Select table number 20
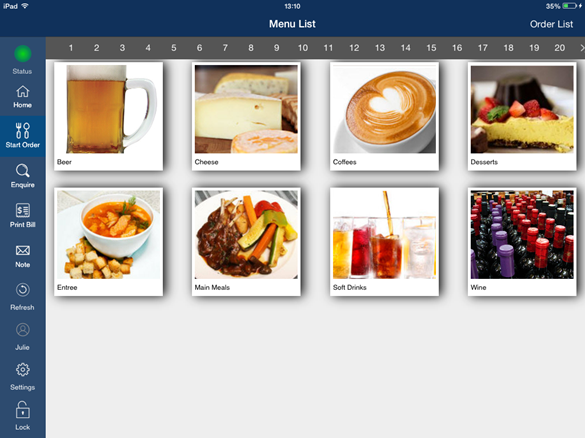This screenshot has width=585, height=438. [559, 48]
